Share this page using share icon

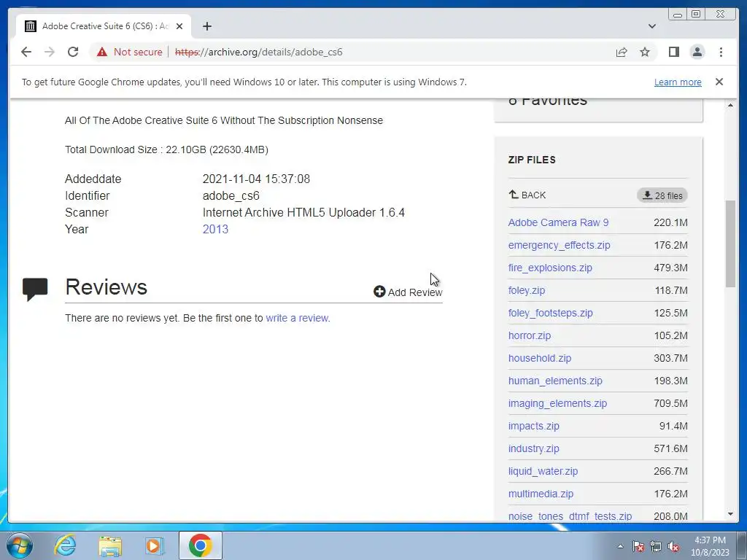click(x=622, y=52)
